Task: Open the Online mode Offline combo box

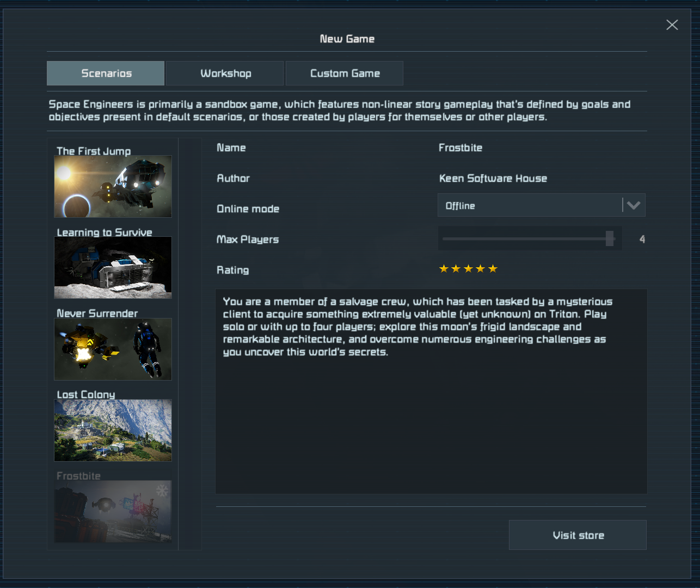Action: [x=529, y=206]
